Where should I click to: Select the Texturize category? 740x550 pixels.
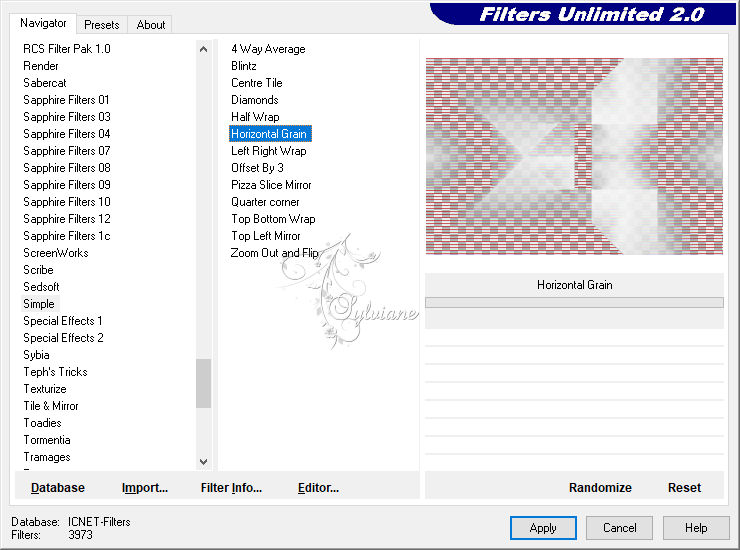coord(45,389)
